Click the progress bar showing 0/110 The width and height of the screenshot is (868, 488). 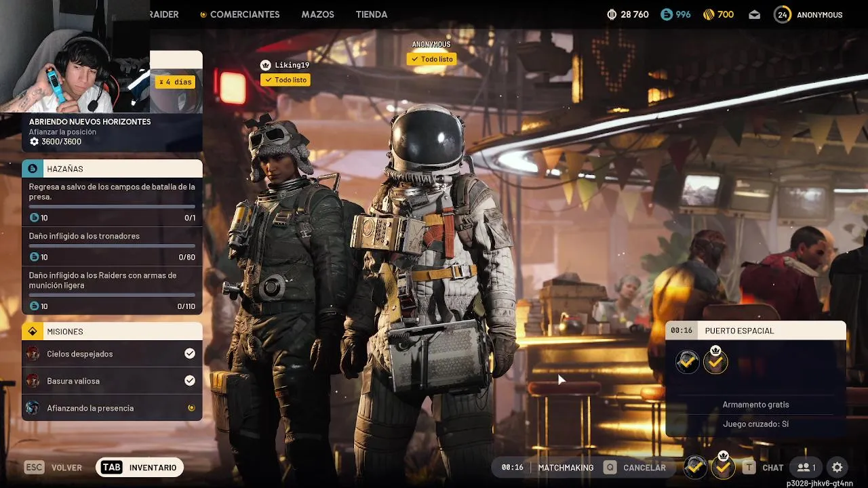pos(112,295)
